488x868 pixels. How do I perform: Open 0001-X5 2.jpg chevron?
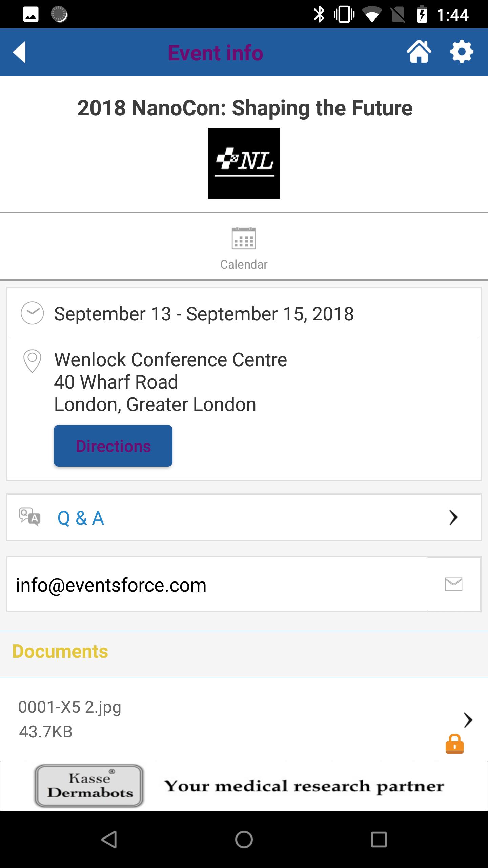tap(468, 720)
